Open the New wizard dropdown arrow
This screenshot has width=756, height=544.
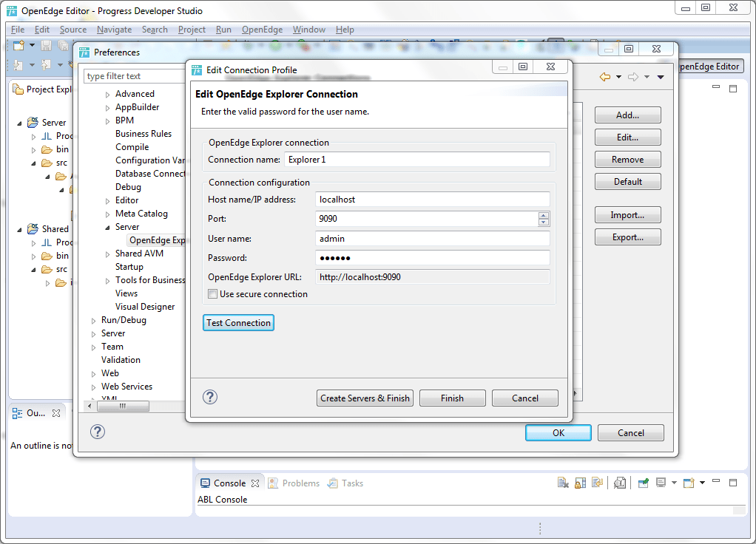(x=33, y=45)
